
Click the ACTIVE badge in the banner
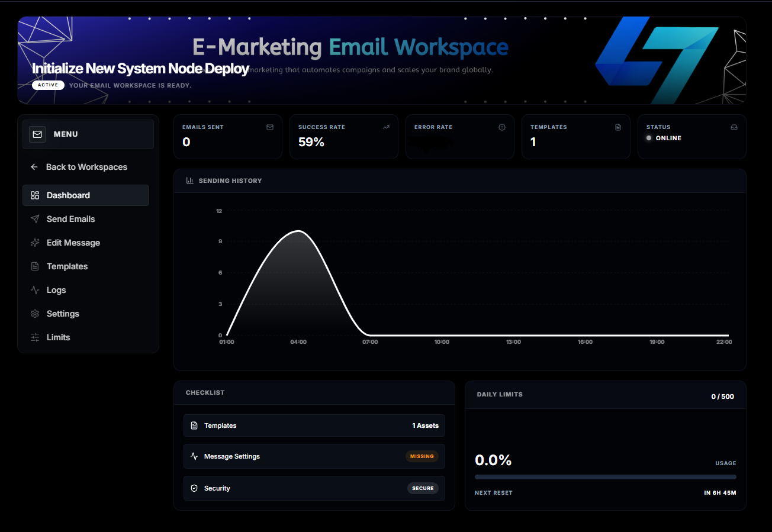48,85
